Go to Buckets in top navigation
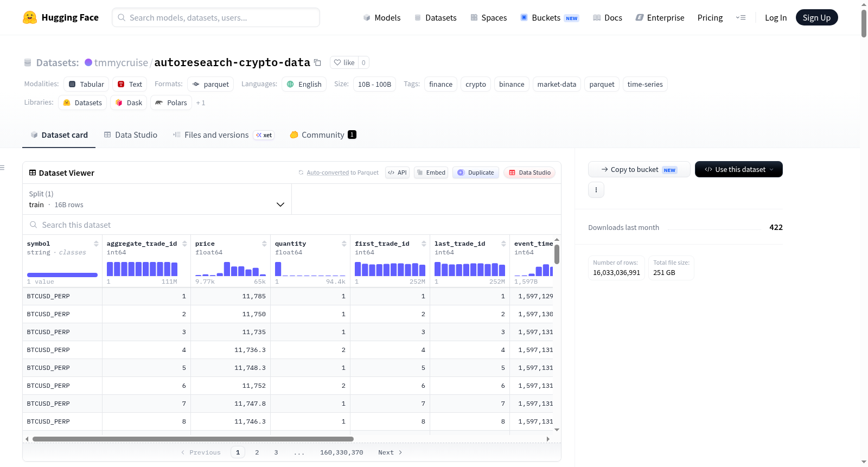 point(550,17)
